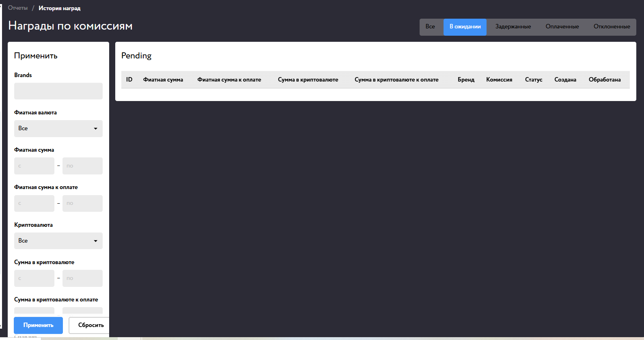The height and width of the screenshot is (340, 644).
Task: Select the В ожидании tab
Action: [x=465, y=27]
